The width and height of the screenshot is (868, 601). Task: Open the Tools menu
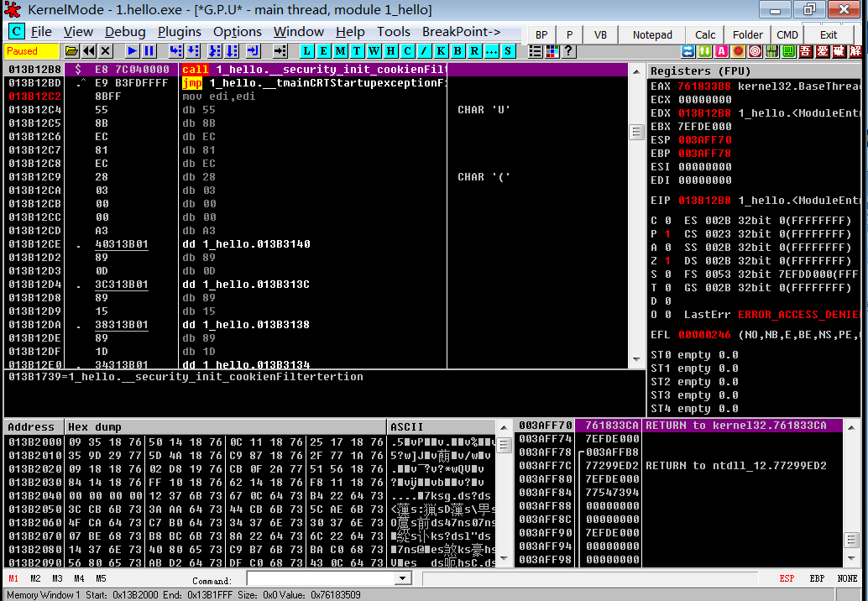click(x=394, y=32)
